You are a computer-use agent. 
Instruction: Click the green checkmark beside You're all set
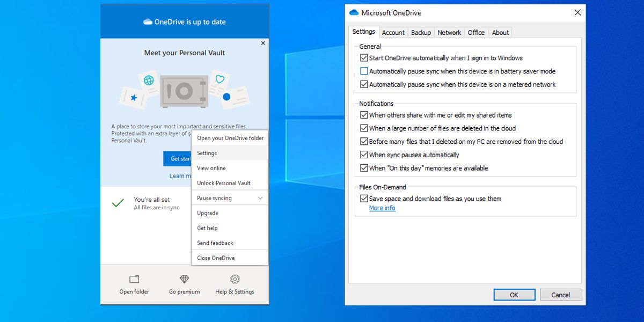point(119,203)
